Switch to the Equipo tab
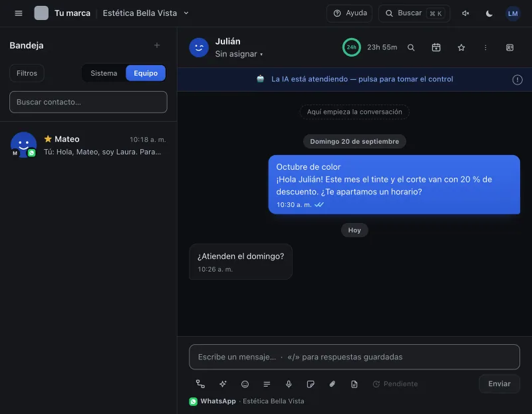Image resolution: width=532 pixels, height=414 pixels. (146, 73)
